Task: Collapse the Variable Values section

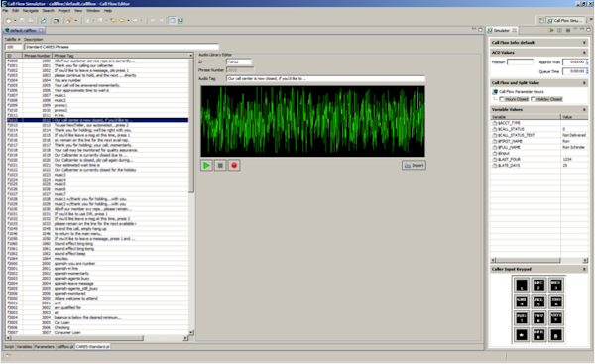Action: pyautogui.click(x=584, y=110)
